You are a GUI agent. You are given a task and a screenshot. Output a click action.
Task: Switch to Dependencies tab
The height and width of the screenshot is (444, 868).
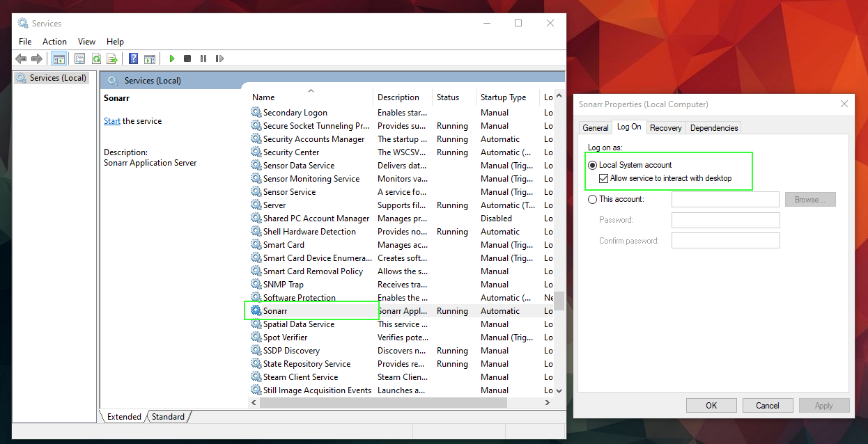(x=714, y=128)
